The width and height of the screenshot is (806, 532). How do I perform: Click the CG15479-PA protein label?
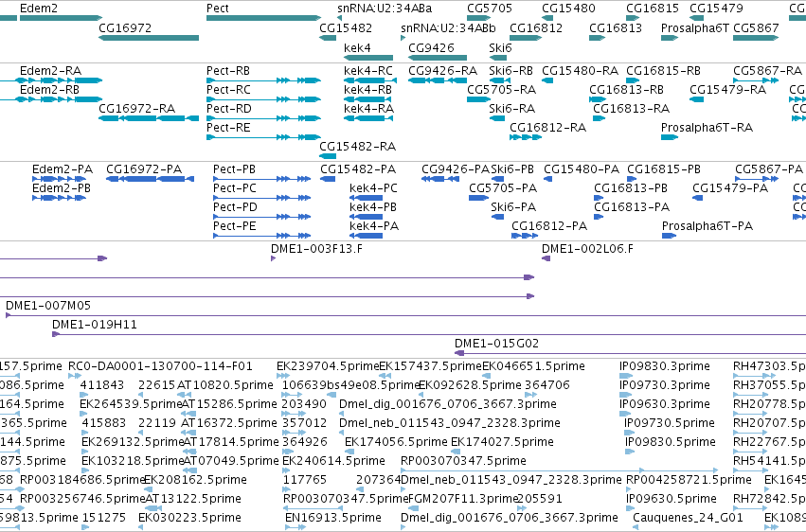tap(730, 188)
